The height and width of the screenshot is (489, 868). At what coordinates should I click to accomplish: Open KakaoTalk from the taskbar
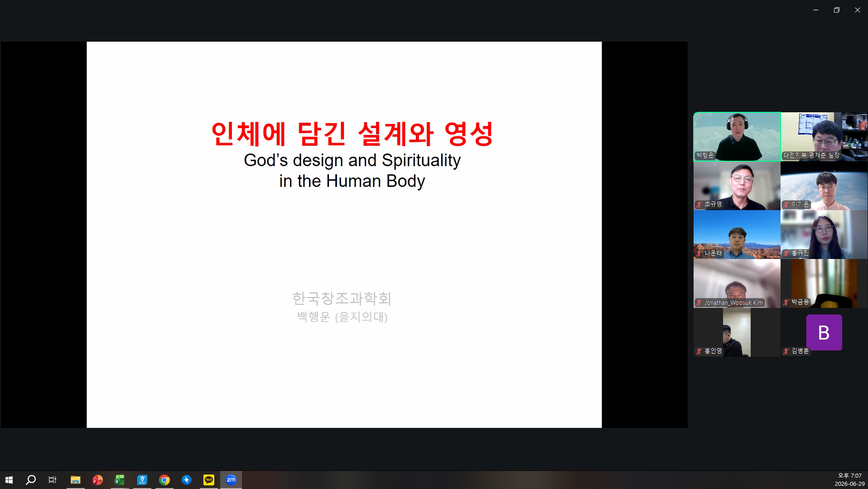pyautogui.click(x=209, y=480)
